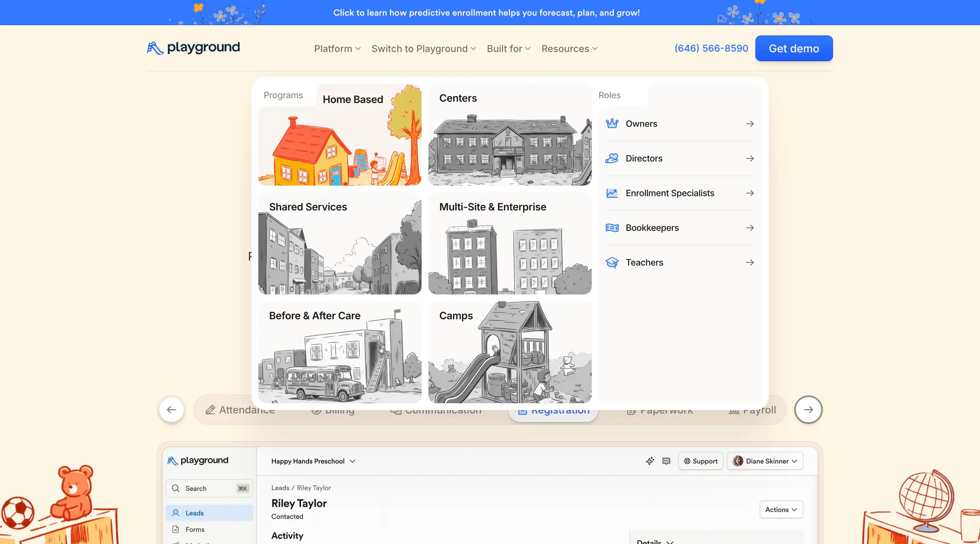Open the Owners role entry

[680, 123]
